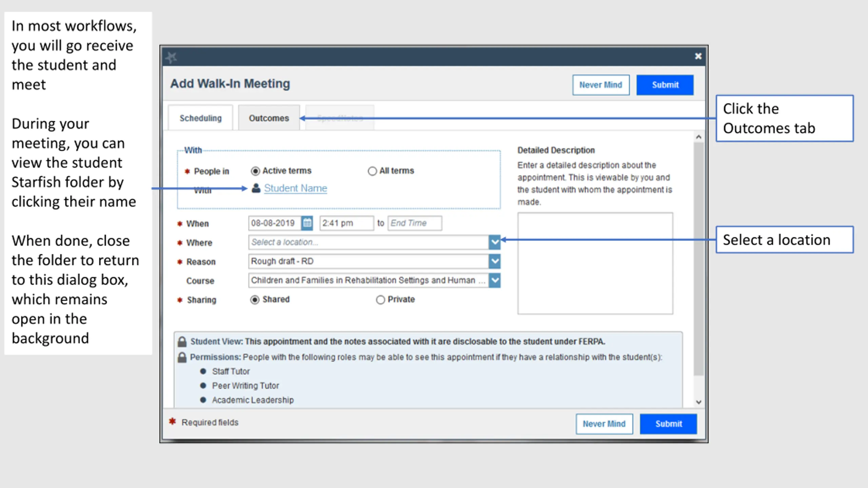Screen dimensions: 868x488
Task: Click the person icon beside Student Name
Action: click(x=256, y=188)
